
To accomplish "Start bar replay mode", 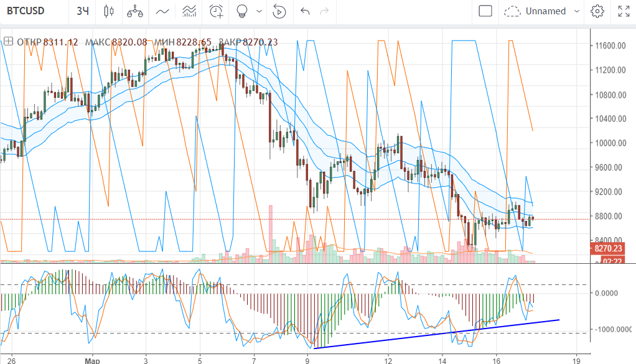I will tap(279, 11).
